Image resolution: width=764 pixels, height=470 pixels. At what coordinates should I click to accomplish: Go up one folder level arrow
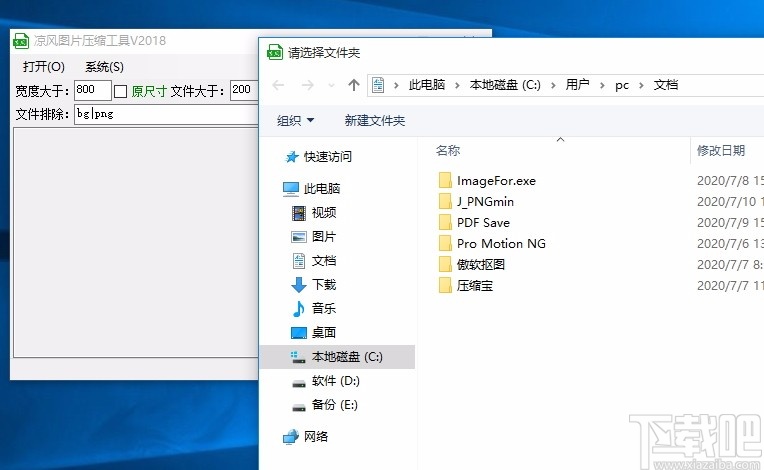[354, 85]
